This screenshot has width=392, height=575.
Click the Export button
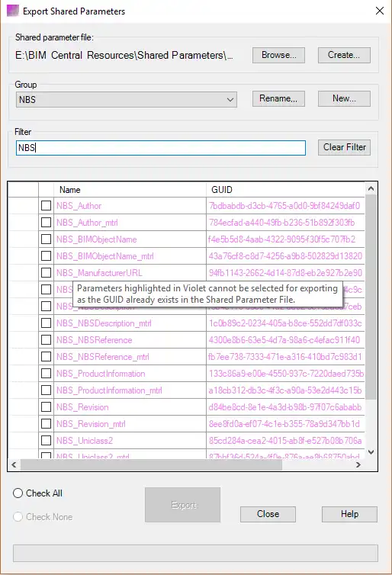point(182,505)
